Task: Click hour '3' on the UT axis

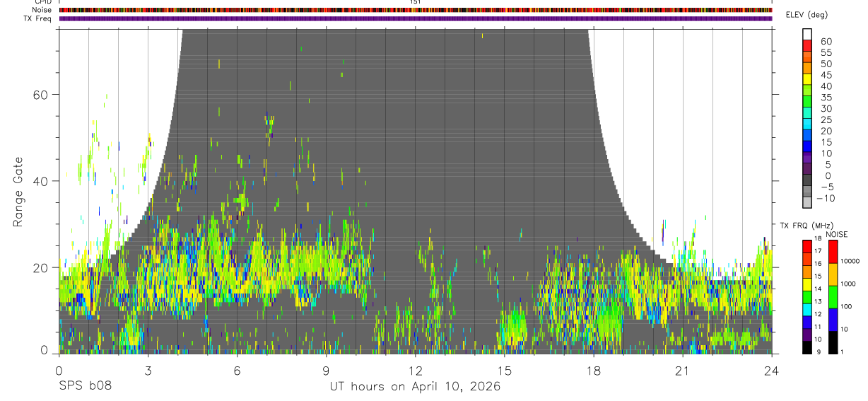Action: coord(148,370)
